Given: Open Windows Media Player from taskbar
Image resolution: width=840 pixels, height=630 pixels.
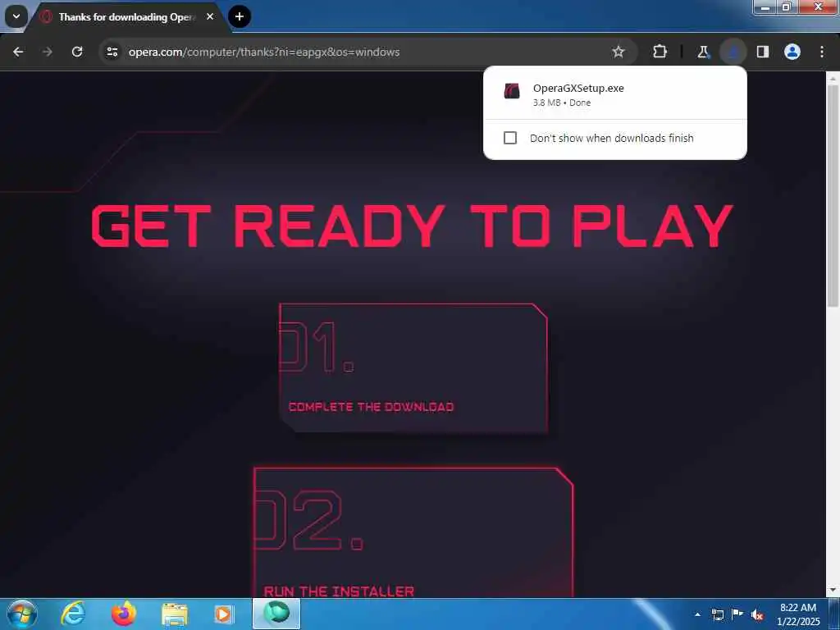Looking at the screenshot, I should 223,614.
